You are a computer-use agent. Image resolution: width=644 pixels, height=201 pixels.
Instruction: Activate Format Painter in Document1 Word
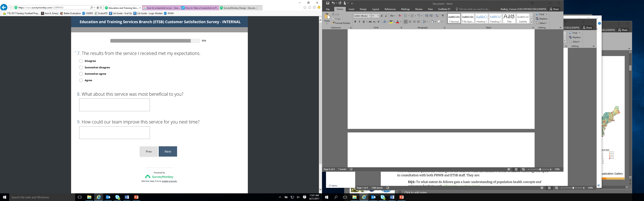click(341, 23)
